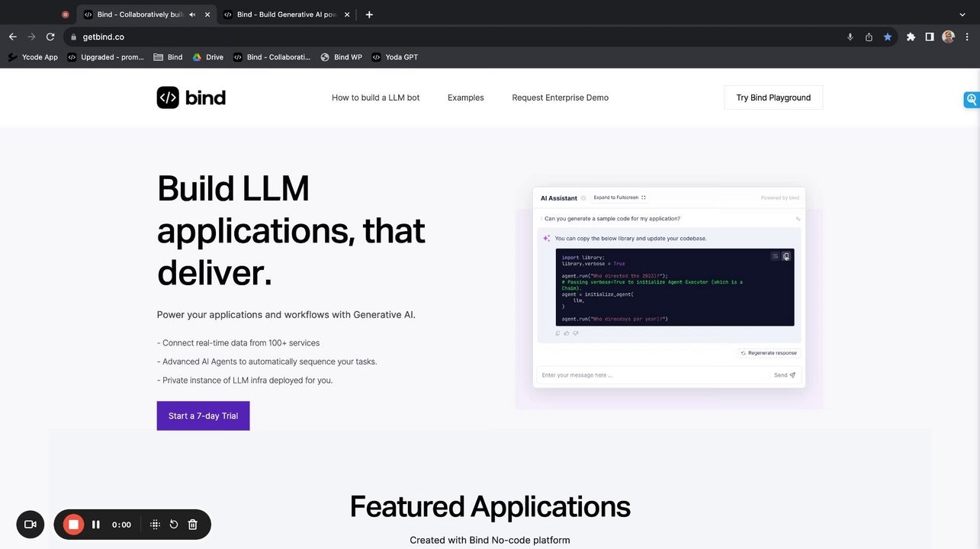Click the blue search extension icon at right edge
Image resolution: width=980 pixels, height=549 pixels.
tap(972, 99)
